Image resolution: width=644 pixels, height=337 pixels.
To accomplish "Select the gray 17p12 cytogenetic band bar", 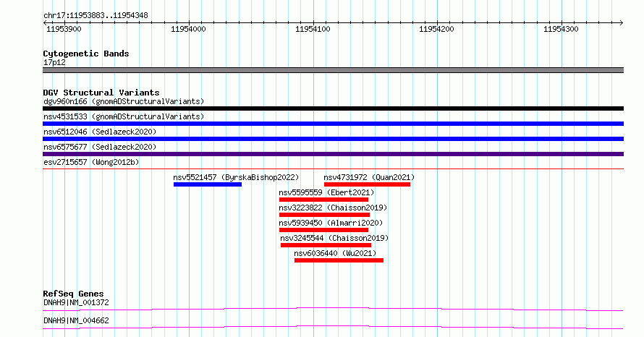I will pyautogui.click(x=333, y=70).
